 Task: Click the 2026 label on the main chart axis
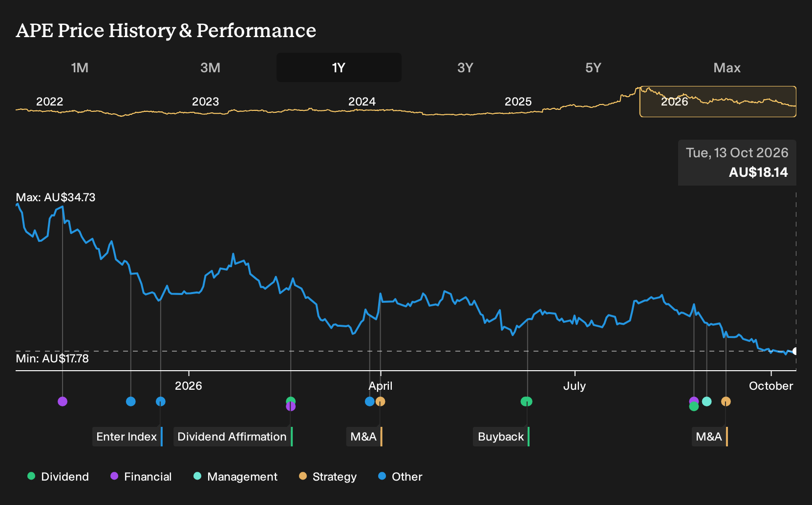coord(189,386)
